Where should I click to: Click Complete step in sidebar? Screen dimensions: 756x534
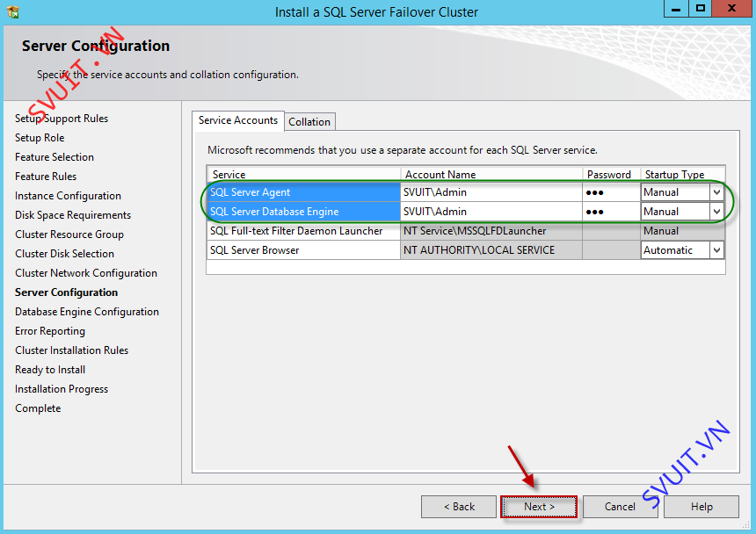point(38,408)
